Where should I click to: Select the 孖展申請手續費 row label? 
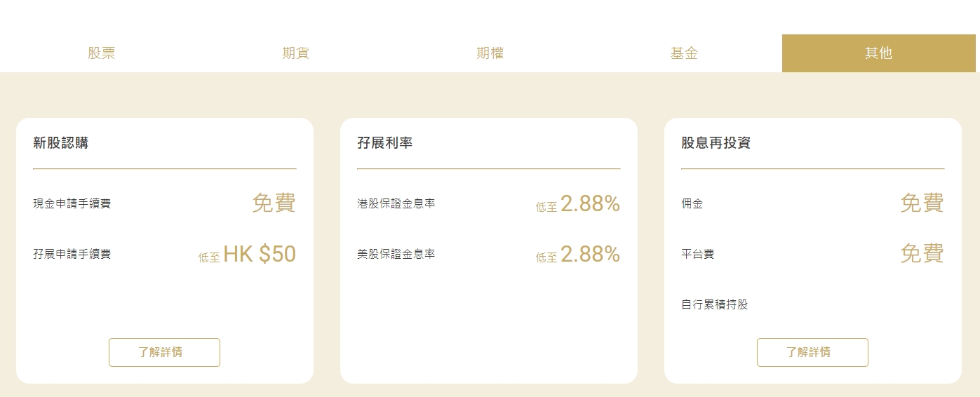click(x=72, y=254)
